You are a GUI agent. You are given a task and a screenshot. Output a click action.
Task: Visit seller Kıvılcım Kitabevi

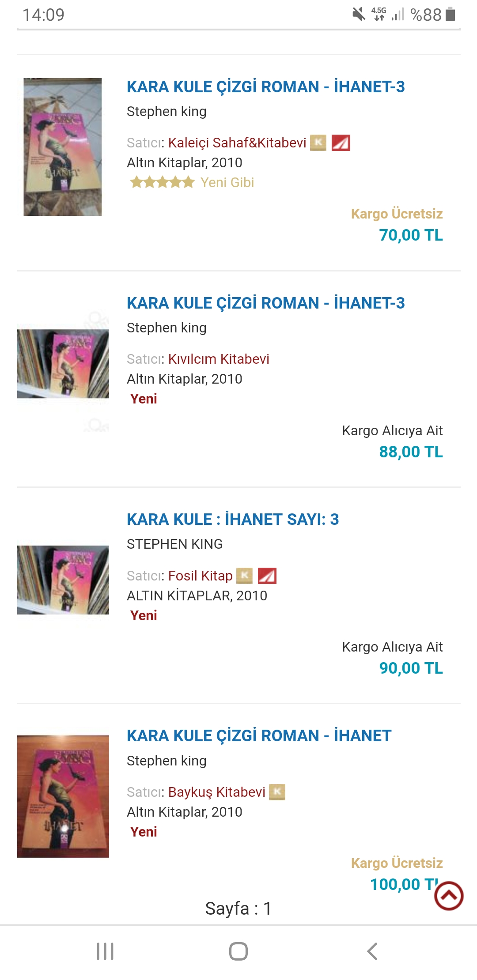(x=219, y=359)
